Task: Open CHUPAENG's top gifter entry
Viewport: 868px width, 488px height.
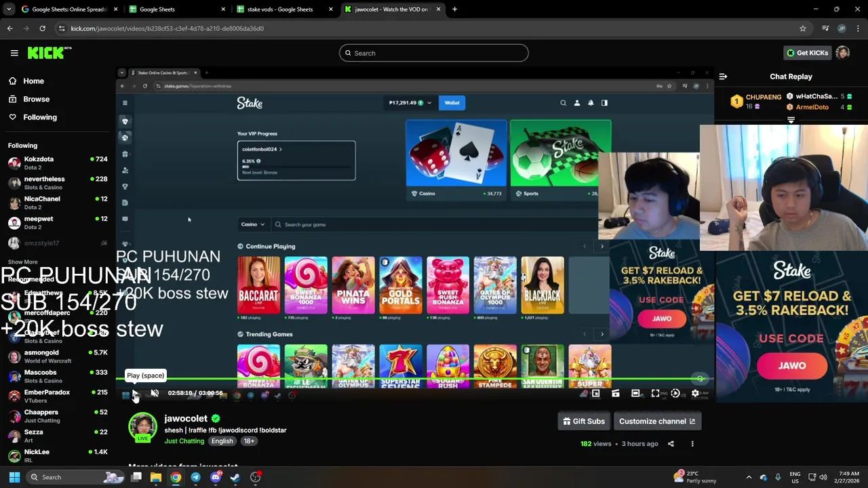Action: [x=757, y=102]
